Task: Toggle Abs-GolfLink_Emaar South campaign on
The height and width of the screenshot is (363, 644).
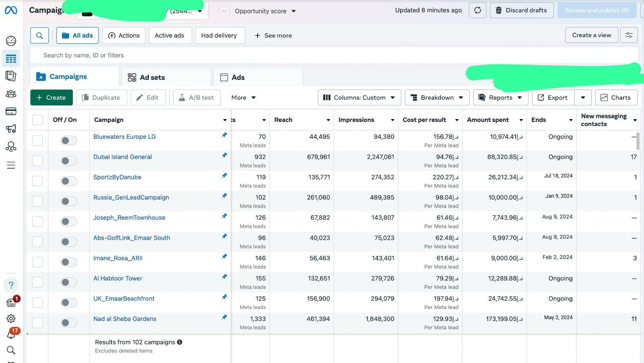Action: tap(68, 241)
